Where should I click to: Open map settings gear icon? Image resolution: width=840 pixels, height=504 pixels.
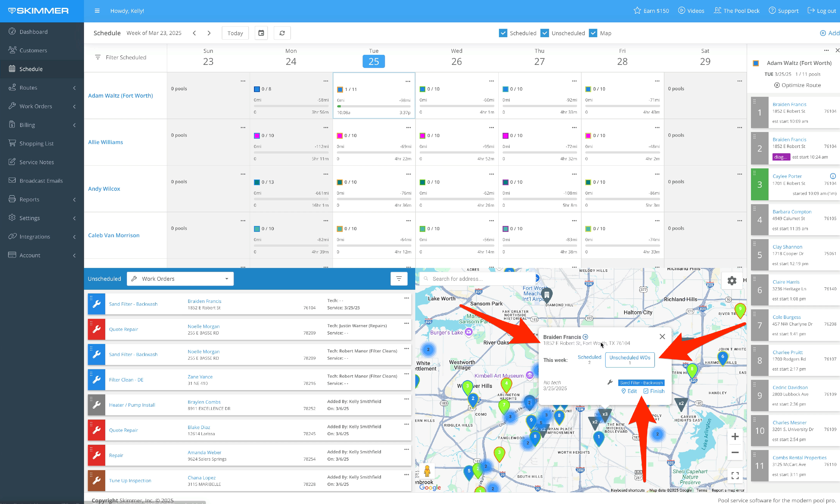point(732,281)
